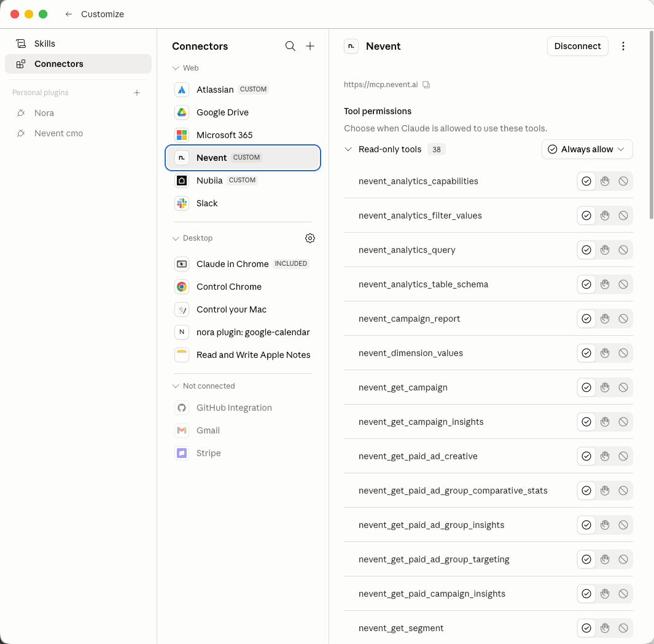Block the nevent_get_segment tool
Image resolution: width=654 pixels, height=644 pixels.
click(623, 628)
